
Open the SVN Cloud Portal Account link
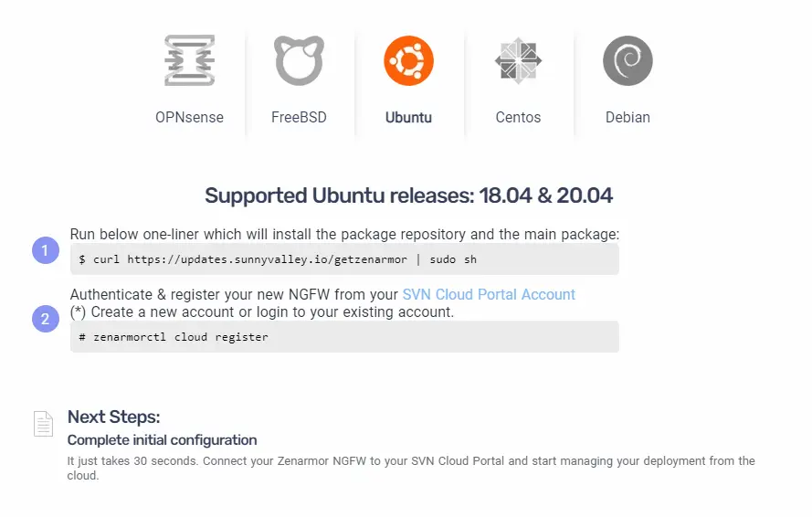(x=489, y=294)
